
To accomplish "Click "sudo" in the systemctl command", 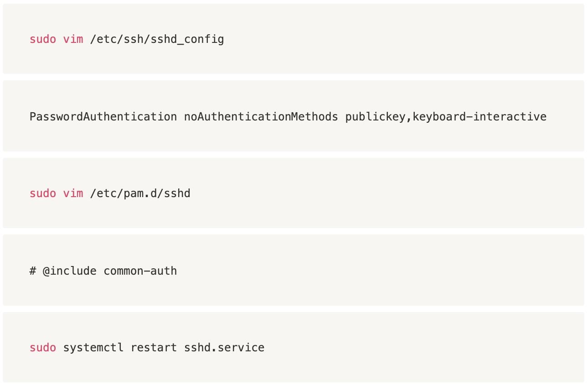I will point(43,348).
